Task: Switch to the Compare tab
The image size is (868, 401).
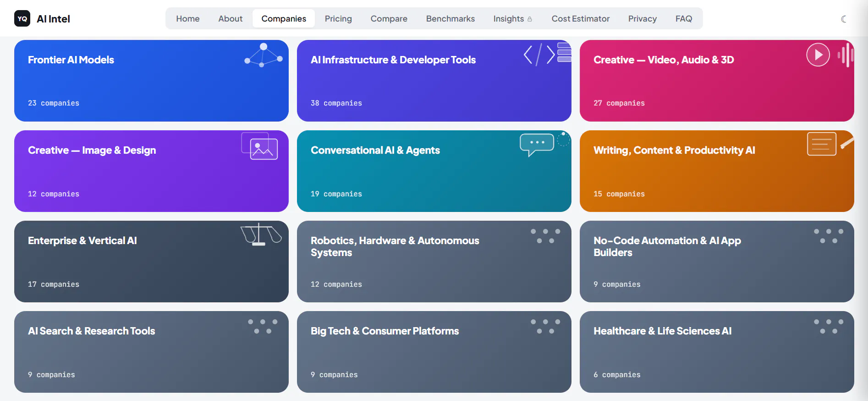Action: point(389,19)
